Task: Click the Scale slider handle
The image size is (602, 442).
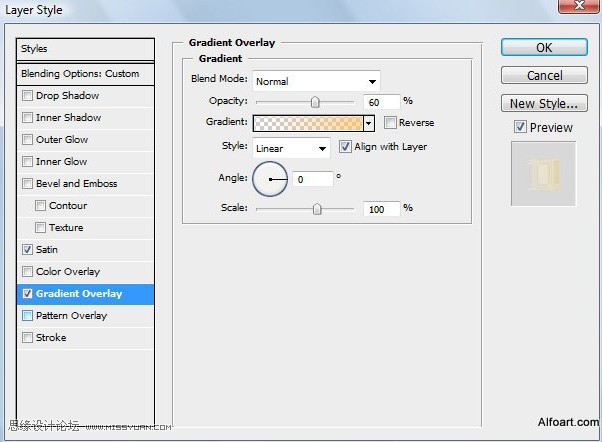Action: [317, 209]
